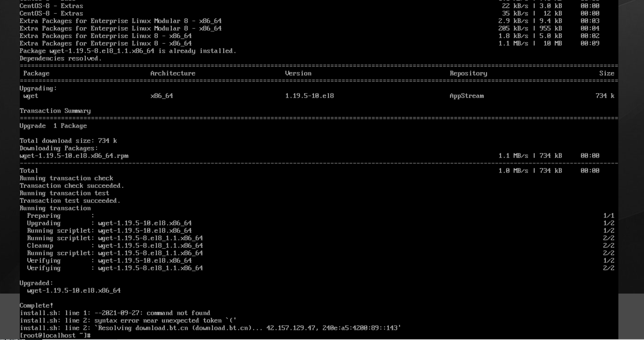Click 'wget-1.19.5-10.el8.x86_64' under Upgraded
The width and height of the screenshot is (644, 340).
click(74, 290)
